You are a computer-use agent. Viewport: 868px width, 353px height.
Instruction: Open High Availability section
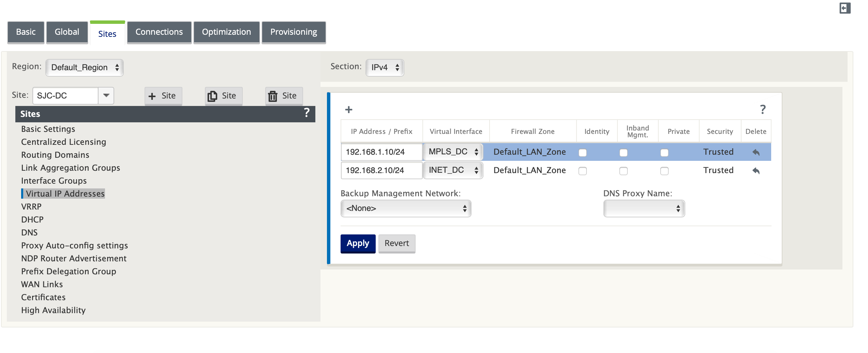pos(53,310)
